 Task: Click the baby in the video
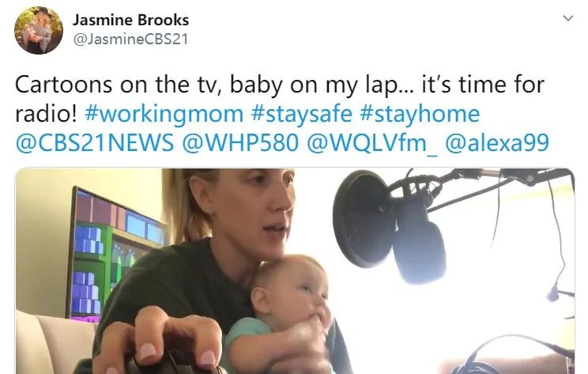[x=285, y=313]
